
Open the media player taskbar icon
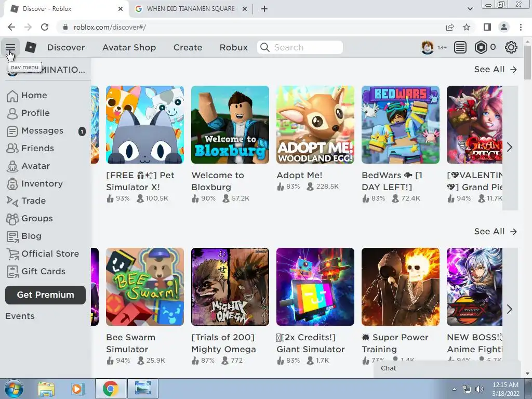(x=77, y=389)
